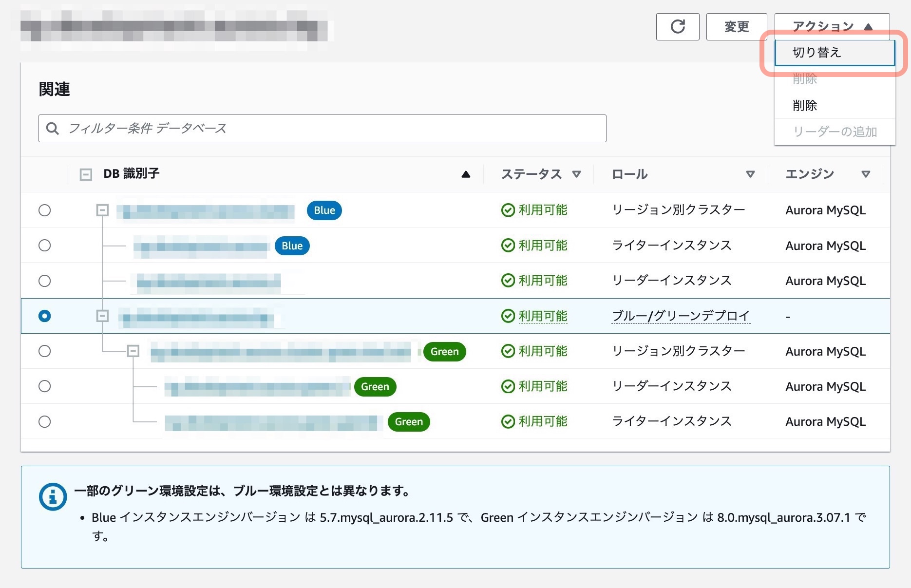Image resolution: width=911 pixels, height=588 pixels.
Task: Select the radio button for the Green writer instance
Action: tap(45, 421)
